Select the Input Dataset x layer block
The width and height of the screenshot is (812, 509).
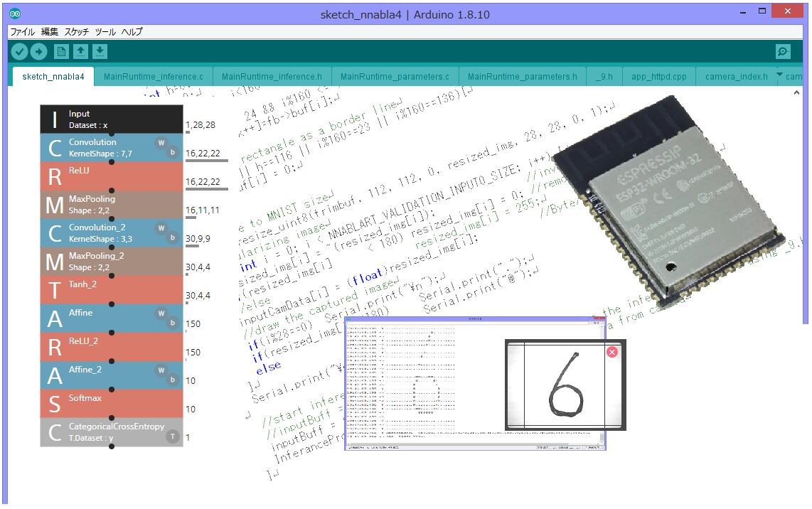(x=112, y=119)
